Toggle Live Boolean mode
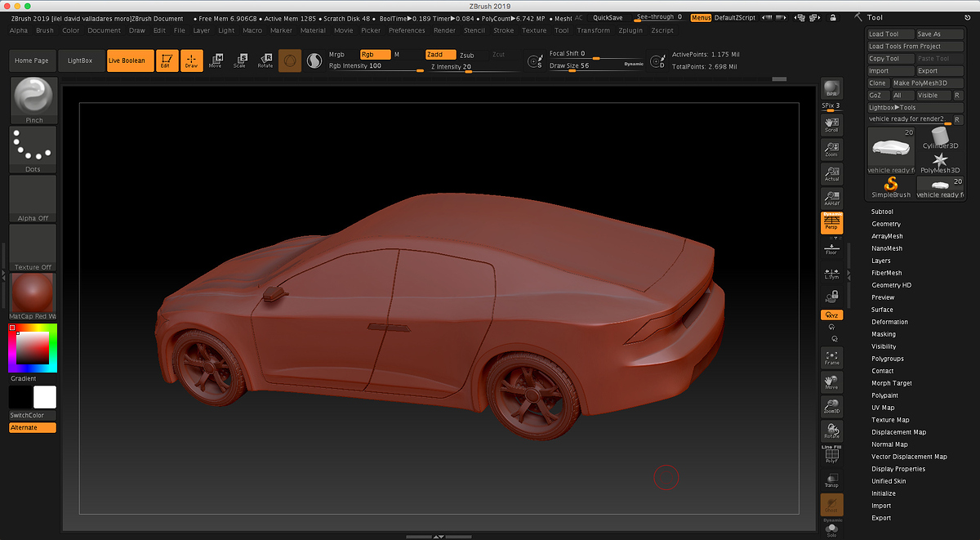 (x=131, y=60)
